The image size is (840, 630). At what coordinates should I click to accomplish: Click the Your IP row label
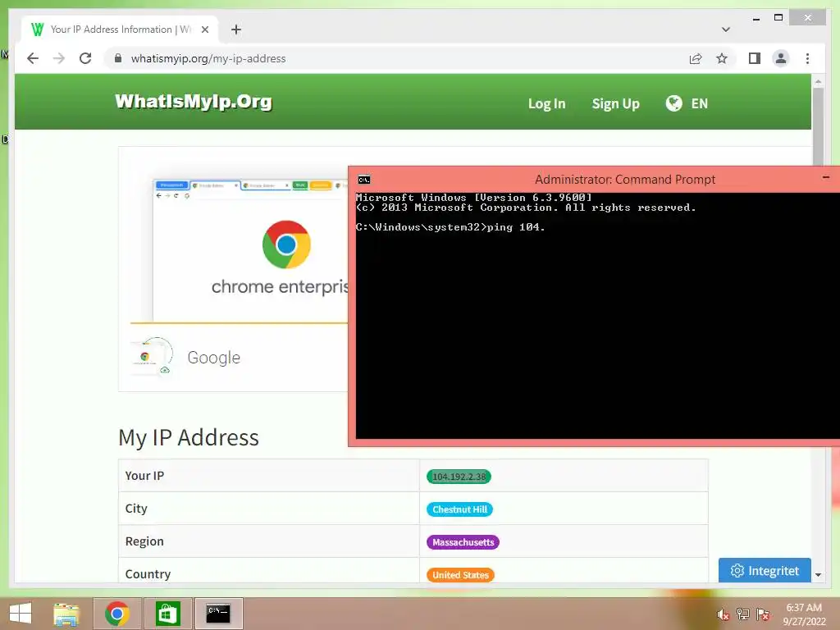[144, 476]
